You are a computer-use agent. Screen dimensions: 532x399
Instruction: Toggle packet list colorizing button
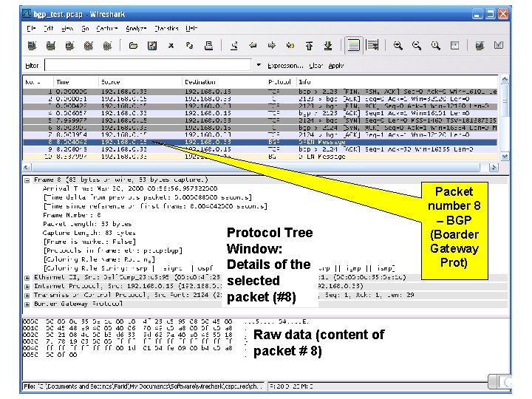tap(353, 46)
